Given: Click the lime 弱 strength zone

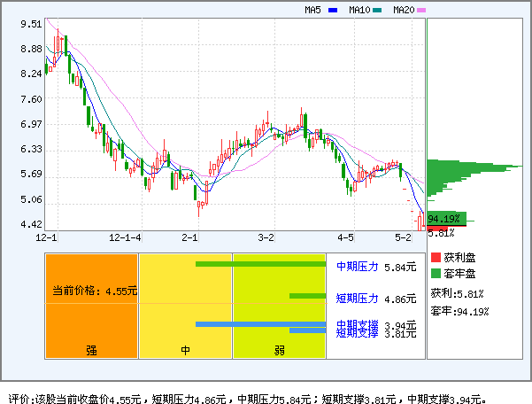Looking at the screenshot, I should tap(279, 307).
